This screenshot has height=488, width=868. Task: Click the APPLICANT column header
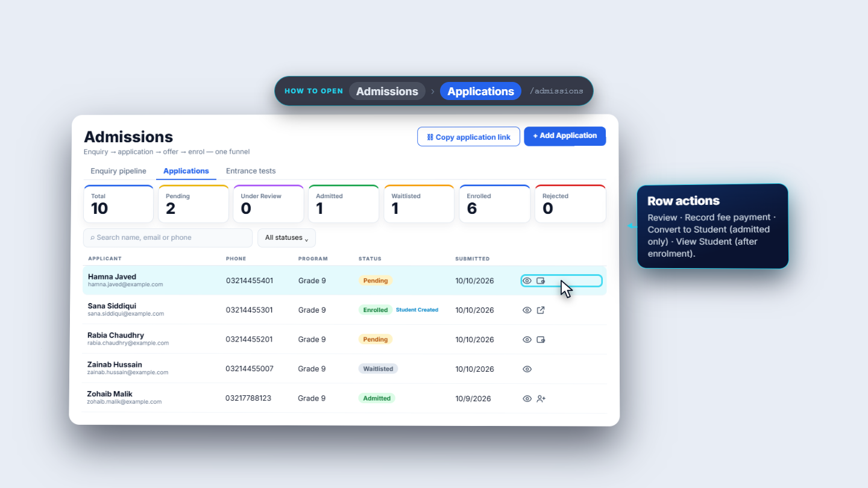[105, 259]
